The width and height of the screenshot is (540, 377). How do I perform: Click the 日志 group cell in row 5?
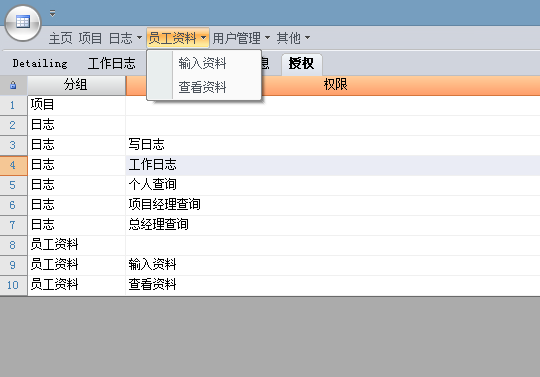coord(76,185)
